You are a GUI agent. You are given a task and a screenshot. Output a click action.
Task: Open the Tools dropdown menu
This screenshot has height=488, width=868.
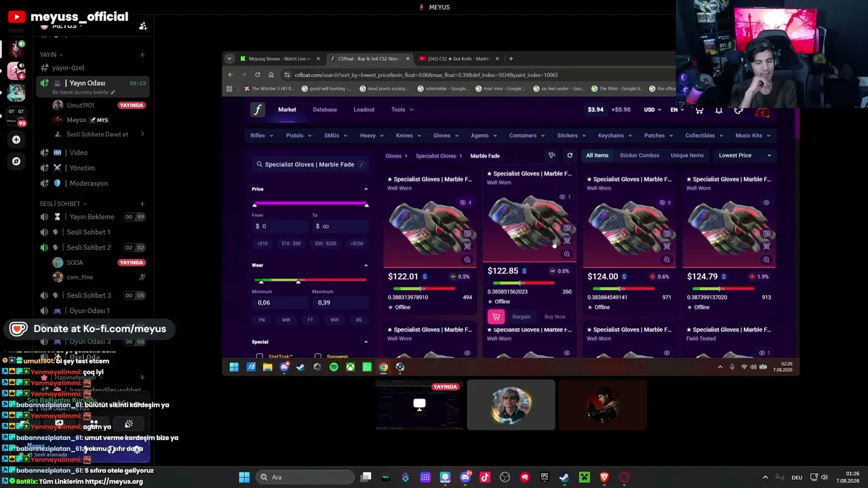pos(402,110)
